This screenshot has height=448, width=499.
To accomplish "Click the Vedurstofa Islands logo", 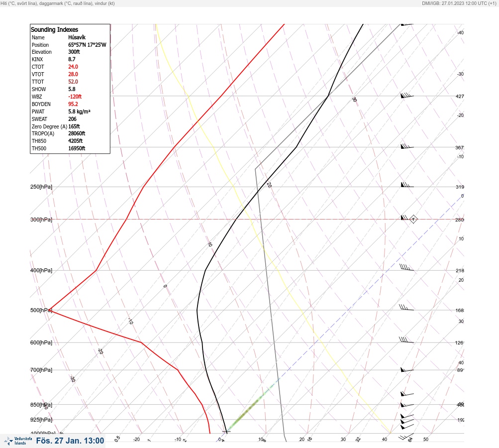I will [x=18, y=441].
